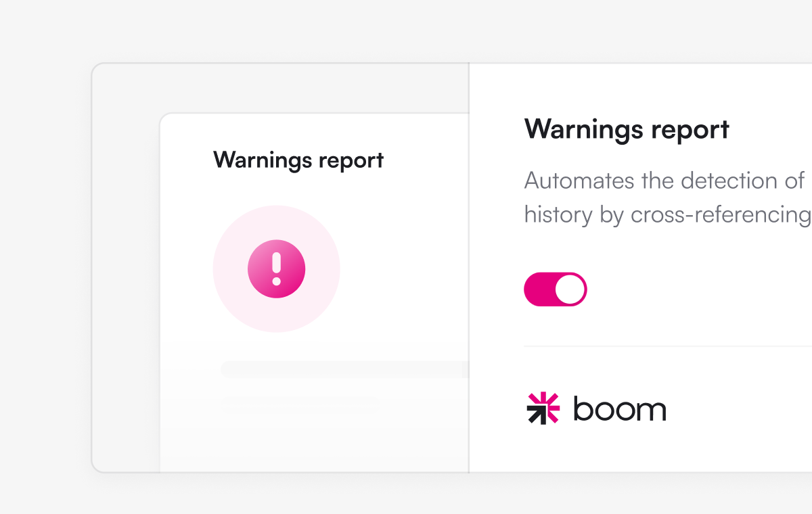Click the pink track of the toggle

coord(539,289)
